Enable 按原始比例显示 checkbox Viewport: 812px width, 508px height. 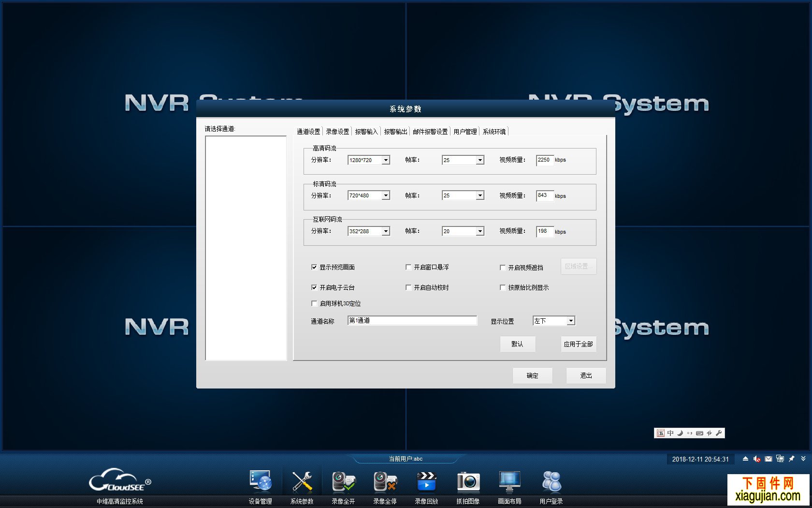(503, 287)
